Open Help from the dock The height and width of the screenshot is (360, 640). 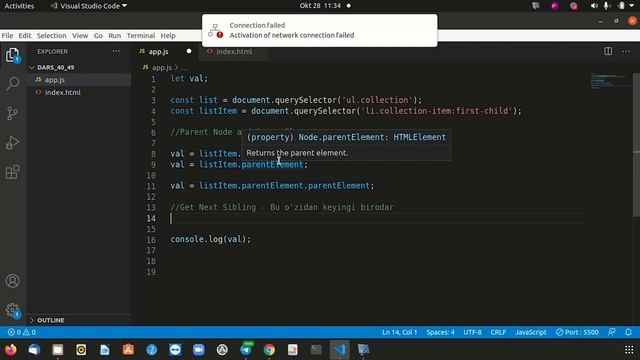tap(151, 350)
